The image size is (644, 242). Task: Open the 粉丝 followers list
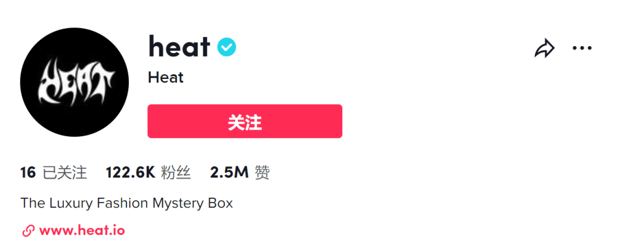[177, 173]
